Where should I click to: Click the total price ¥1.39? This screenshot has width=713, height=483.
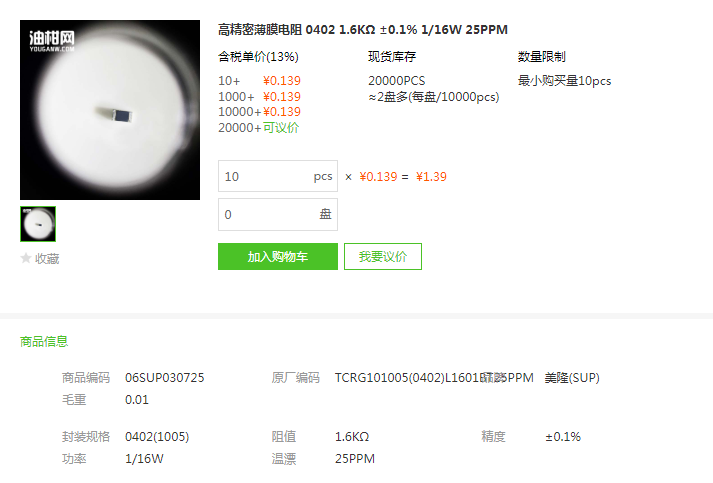pos(431,176)
